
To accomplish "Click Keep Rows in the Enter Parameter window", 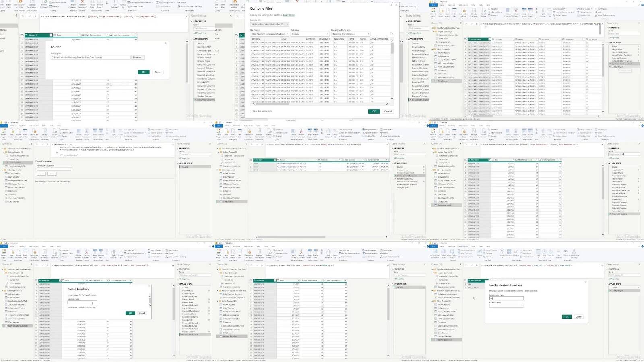I will pyautogui.click(x=95, y=133).
